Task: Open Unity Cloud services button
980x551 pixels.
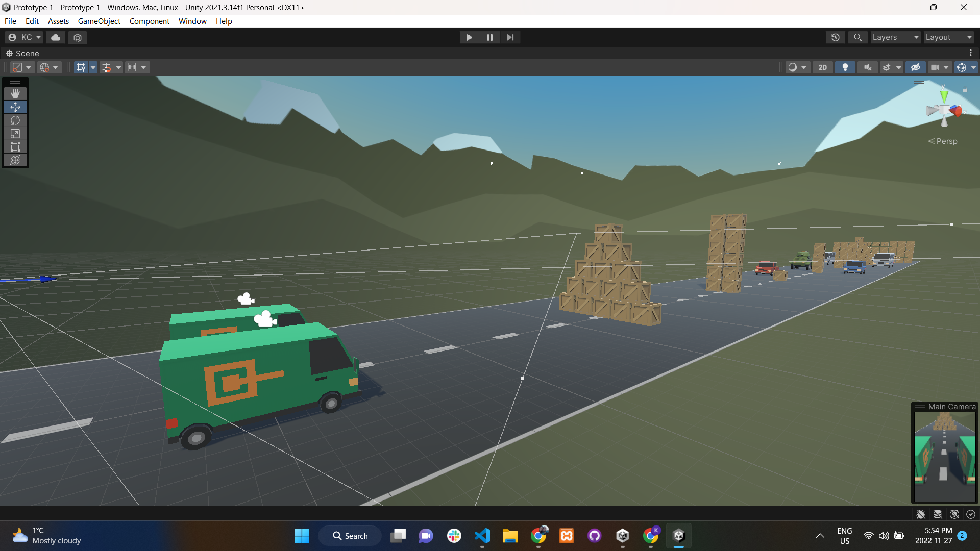Action: pyautogui.click(x=56, y=37)
